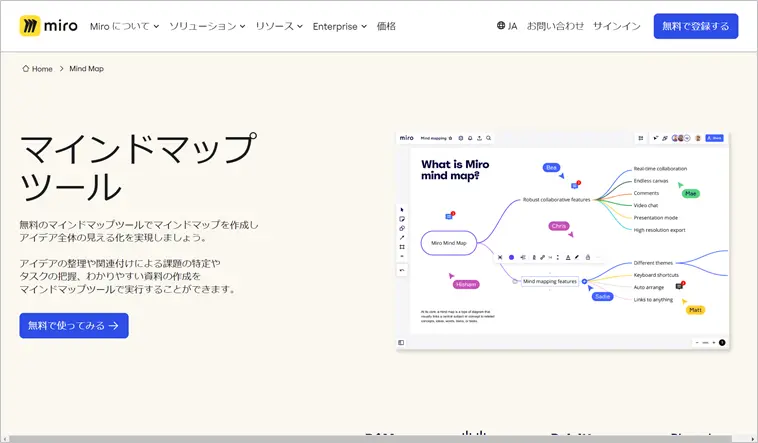Expand the Miro について dropdown
The height and width of the screenshot is (443, 758).
coord(124,26)
